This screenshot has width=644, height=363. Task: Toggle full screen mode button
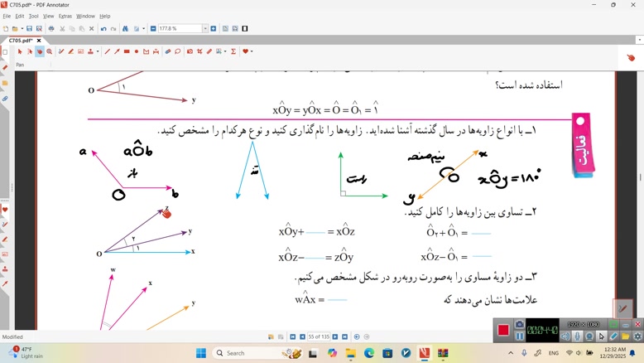click(245, 28)
